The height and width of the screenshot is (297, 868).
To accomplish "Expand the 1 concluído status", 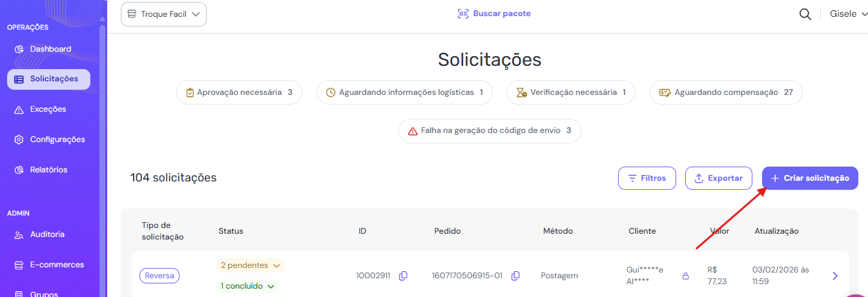I will pos(247,286).
